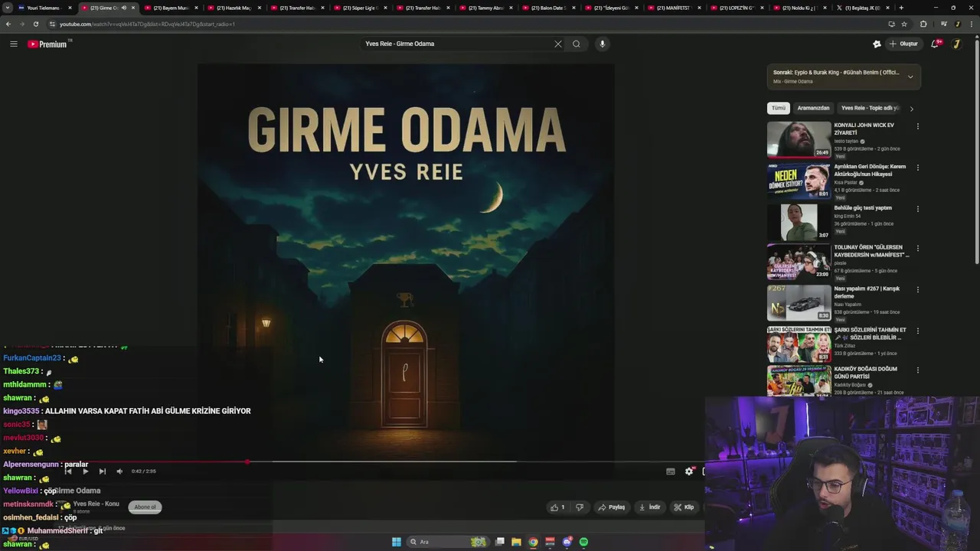980x551 pixels.
Task: Open File Explorer from the taskbar
Action: [516, 542]
